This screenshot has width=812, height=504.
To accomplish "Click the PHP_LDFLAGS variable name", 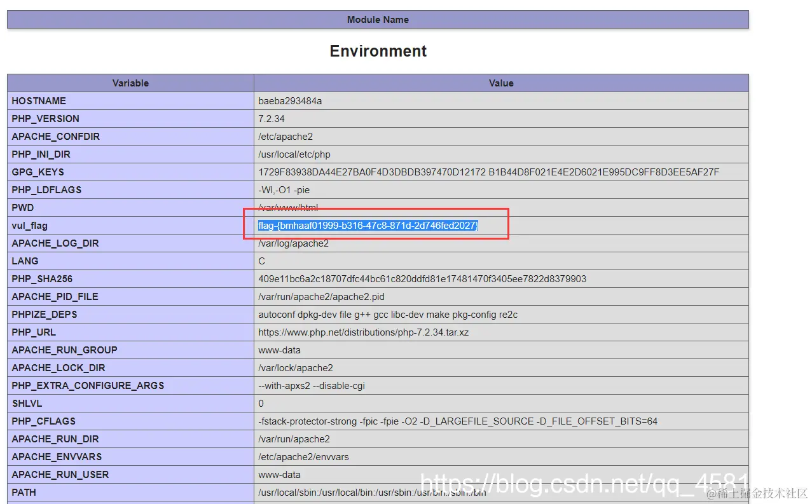I will pos(46,190).
